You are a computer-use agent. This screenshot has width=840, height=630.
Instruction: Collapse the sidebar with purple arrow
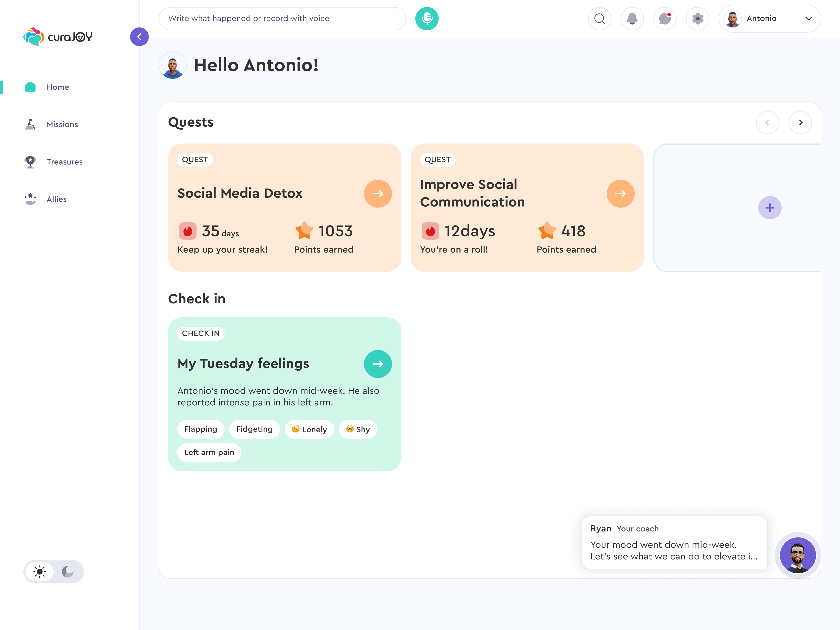pyautogui.click(x=139, y=37)
